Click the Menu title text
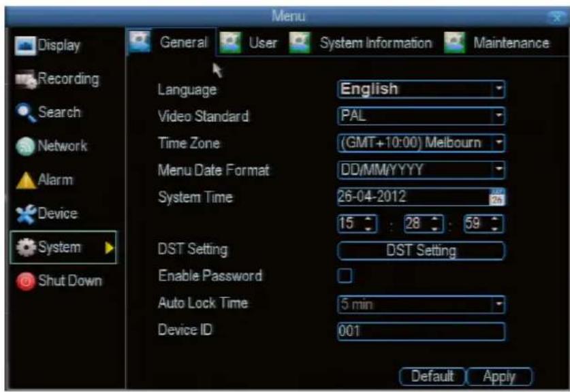Image resolution: width=570 pixels, height=392 pixels. coord(289,16)
